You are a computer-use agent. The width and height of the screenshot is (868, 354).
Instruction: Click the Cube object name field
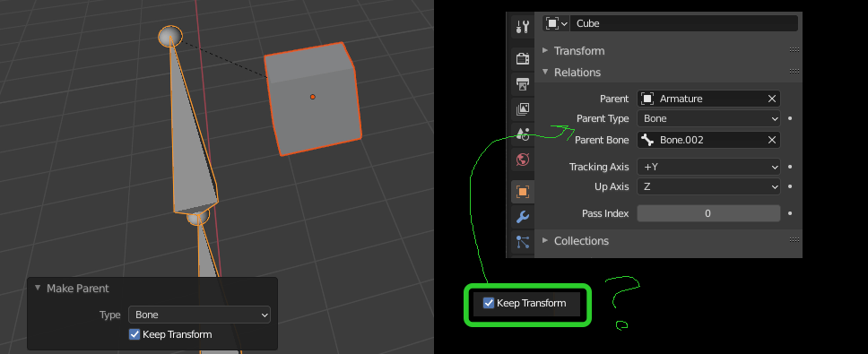(683, 23)
